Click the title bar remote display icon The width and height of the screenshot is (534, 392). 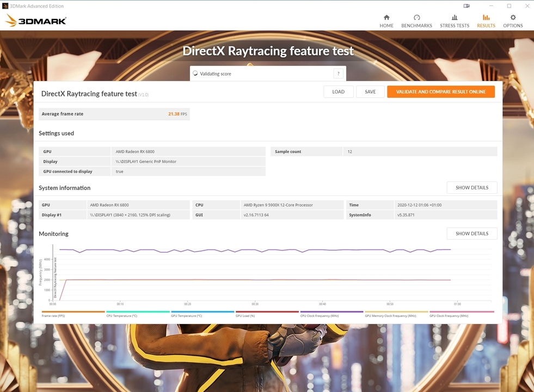coord(467,6)
